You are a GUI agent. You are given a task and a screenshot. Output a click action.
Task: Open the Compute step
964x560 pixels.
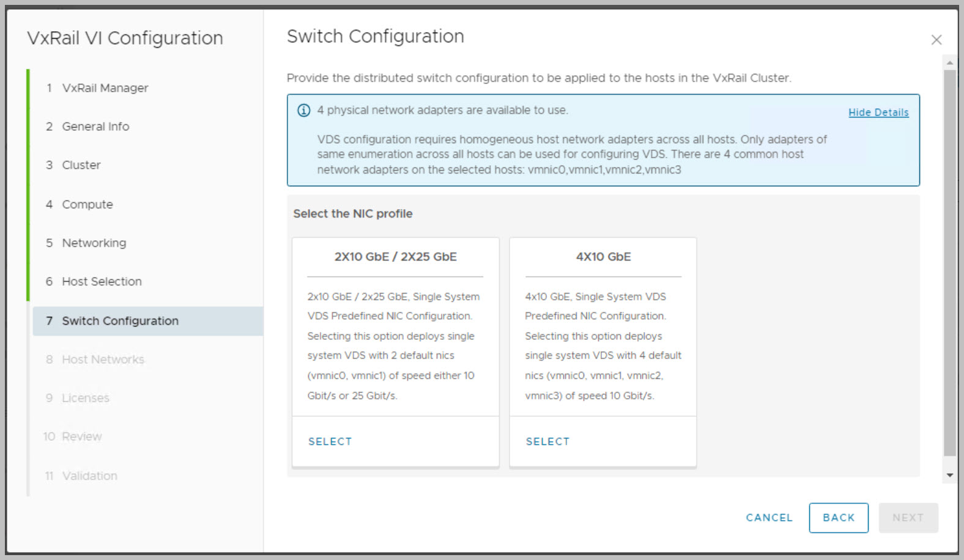coord(87,204)
